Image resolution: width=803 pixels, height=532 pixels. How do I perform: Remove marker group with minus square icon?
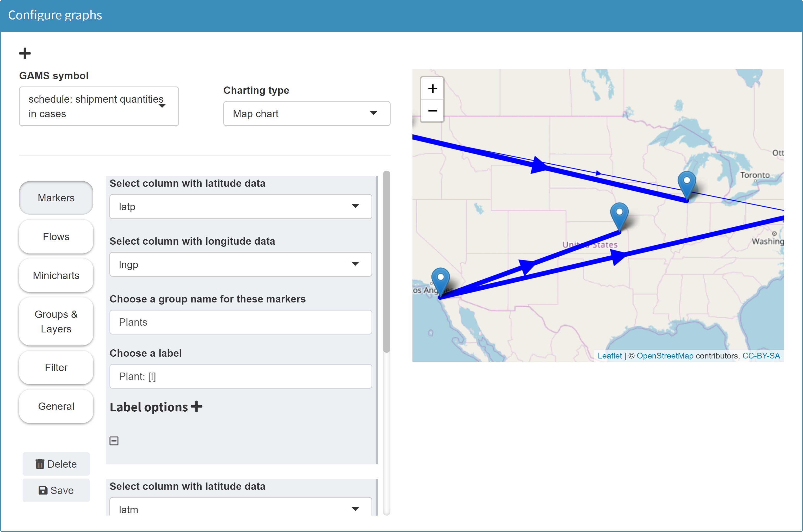(x=114, y=441)
